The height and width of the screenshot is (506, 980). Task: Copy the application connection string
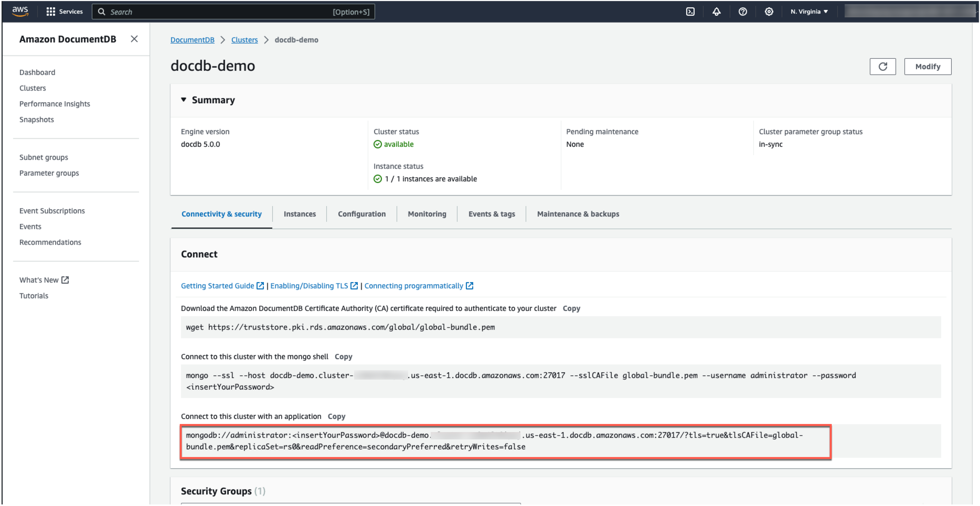coord(336,416)
